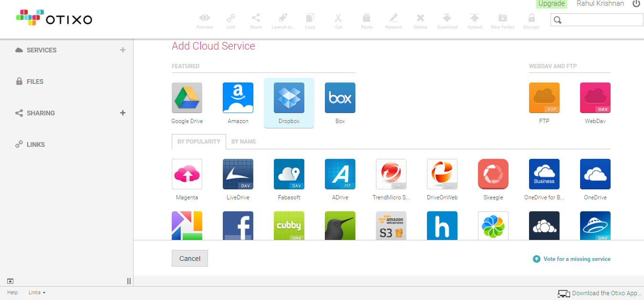The image size is (644, 300).
Task: Pick the Magenta cloud service
Action: pyautogui.click(x=187, y=174)
